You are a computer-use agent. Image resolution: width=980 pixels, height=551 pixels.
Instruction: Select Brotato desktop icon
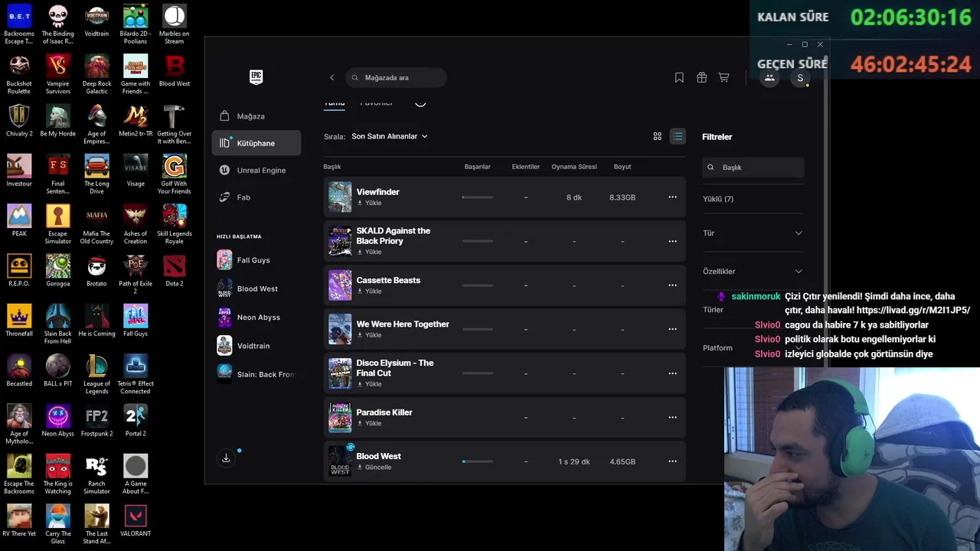click(96, 271)
